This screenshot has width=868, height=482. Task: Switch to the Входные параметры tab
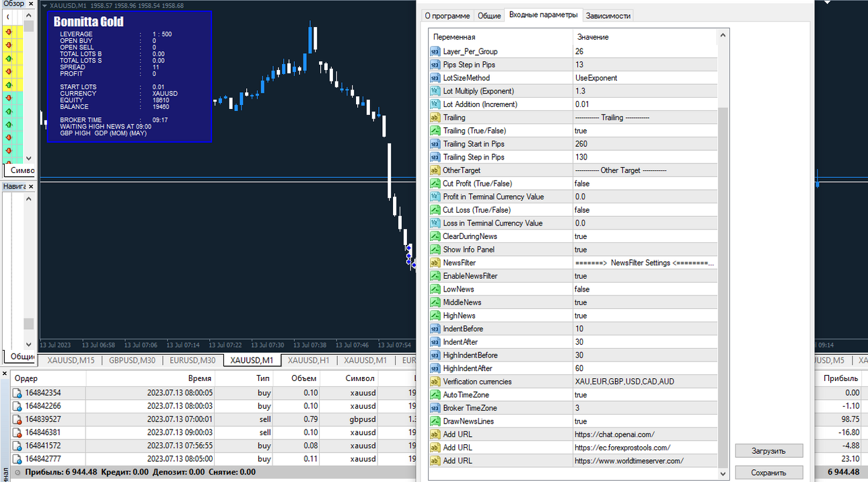click(543, 15)
